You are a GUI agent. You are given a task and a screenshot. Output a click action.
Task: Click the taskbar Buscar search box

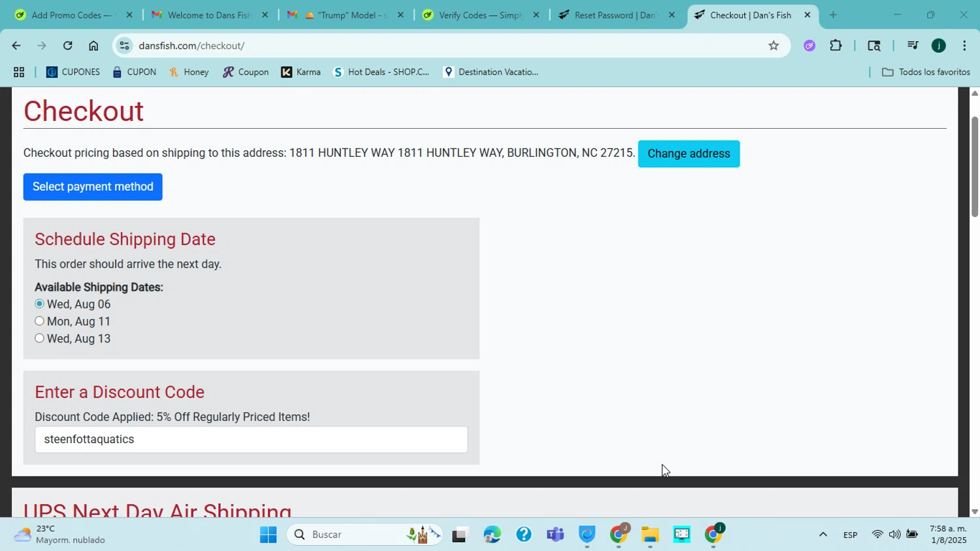[366, 535]
